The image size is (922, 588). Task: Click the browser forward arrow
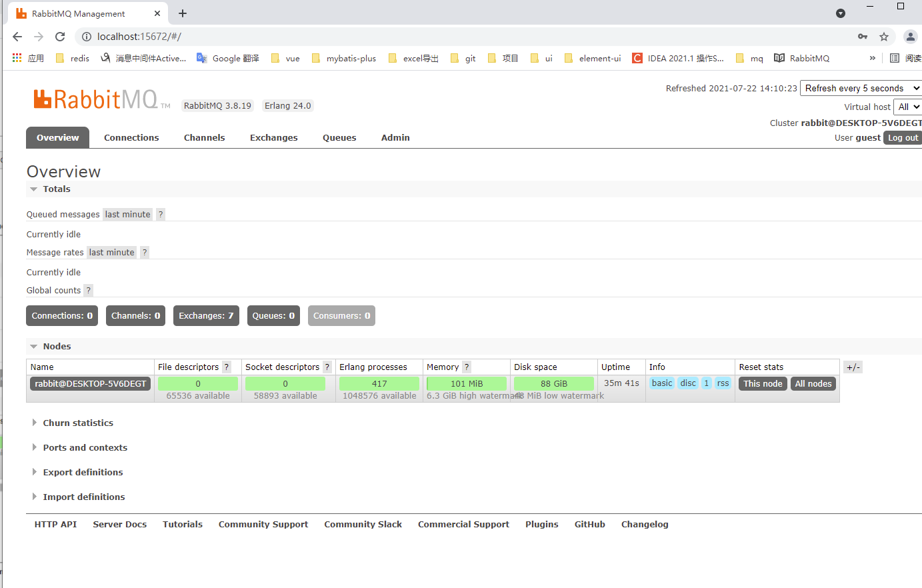pyautogui.click(x=39, y=37)
